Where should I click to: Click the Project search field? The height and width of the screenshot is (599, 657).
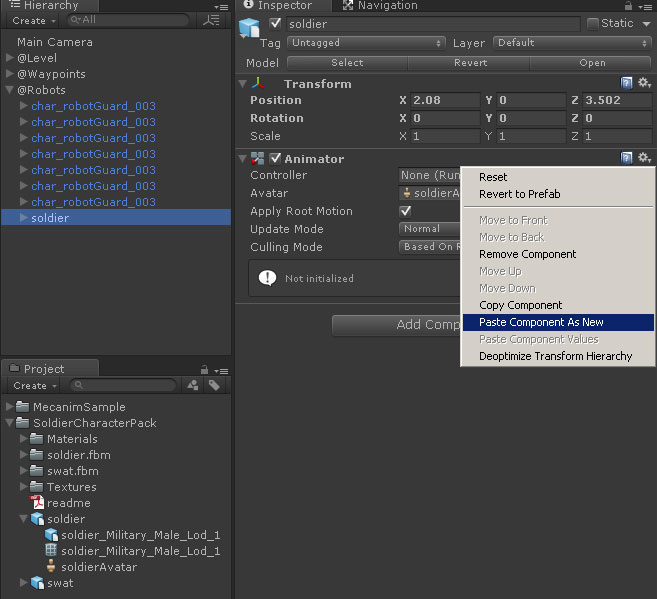pyautogui.click(x=123, y=385)
